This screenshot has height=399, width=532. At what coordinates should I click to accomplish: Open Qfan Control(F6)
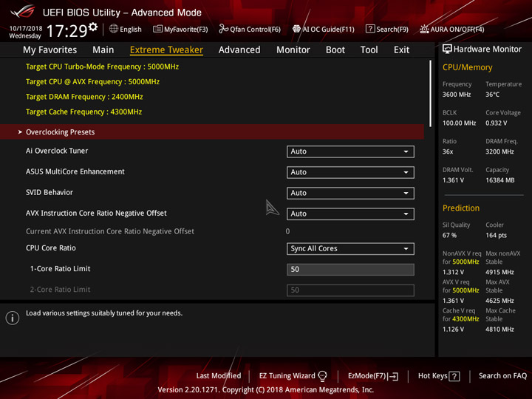(x=250, y=29)
